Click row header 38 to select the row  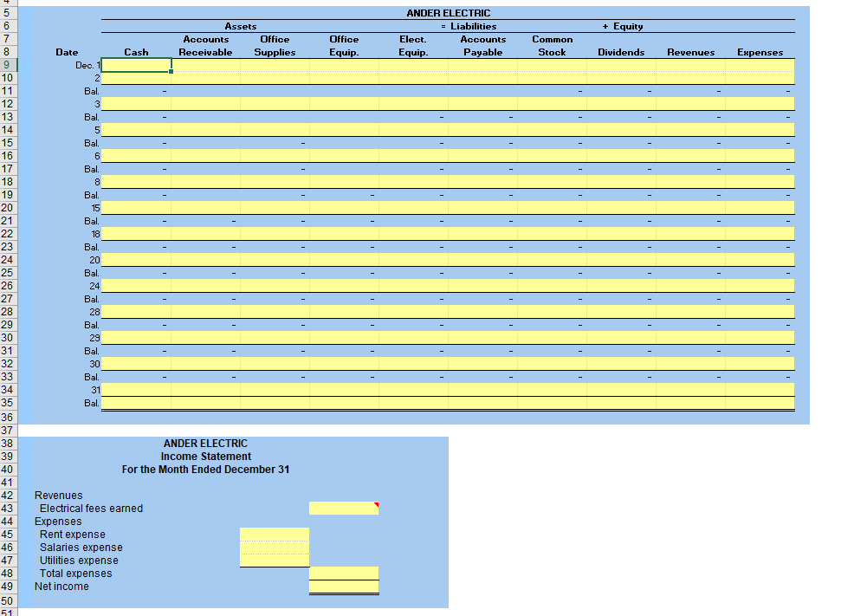8,444
